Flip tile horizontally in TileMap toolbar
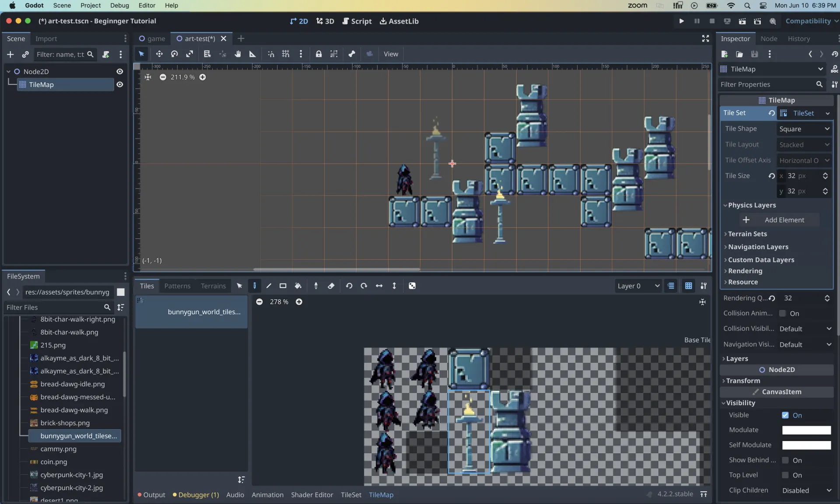 [x=379, y=286]
